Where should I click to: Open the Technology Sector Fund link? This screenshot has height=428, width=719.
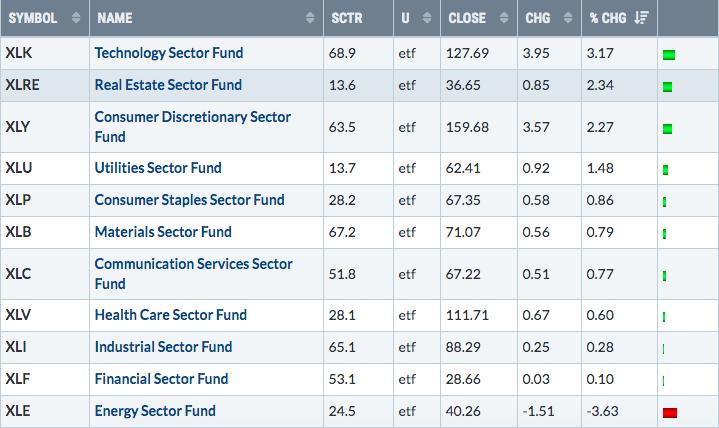click(x=169, y=53)
